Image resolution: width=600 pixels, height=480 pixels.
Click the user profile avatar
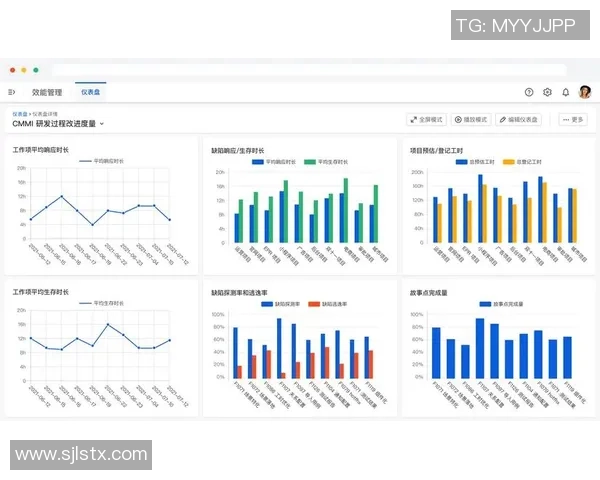point(584,92)
